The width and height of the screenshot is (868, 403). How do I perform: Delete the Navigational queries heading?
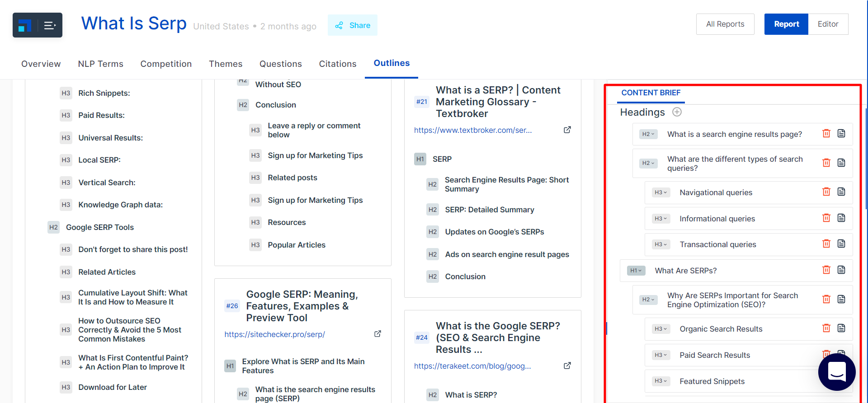pyautogui.click(x=826, y=192)
